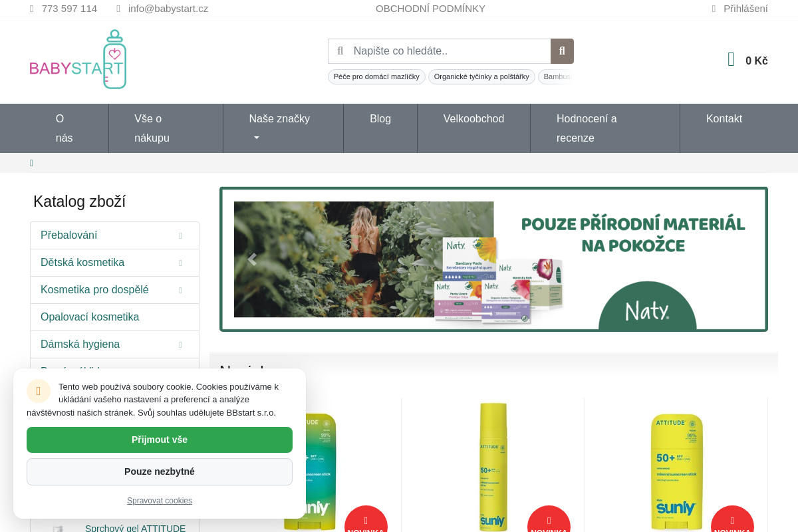Click the breadcrumb home icon
This screenshot has width=798, height=532.
click(31, 163)
